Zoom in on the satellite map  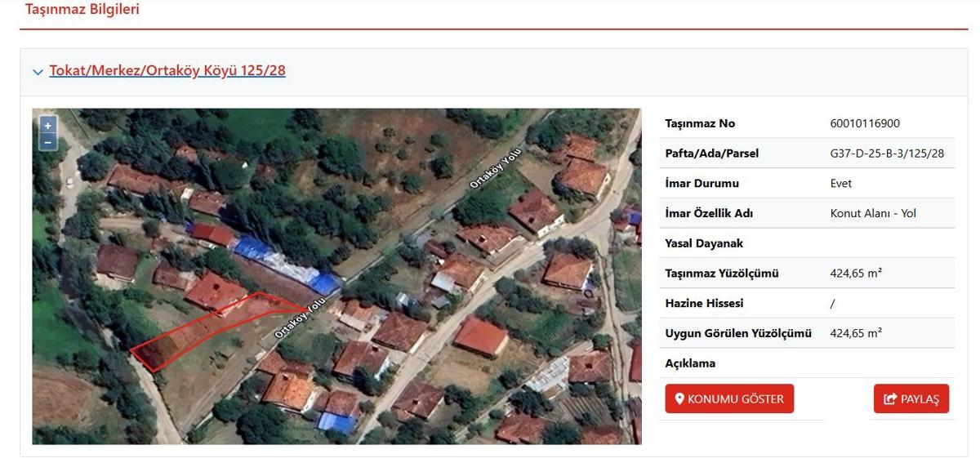(x=48, y=126)
